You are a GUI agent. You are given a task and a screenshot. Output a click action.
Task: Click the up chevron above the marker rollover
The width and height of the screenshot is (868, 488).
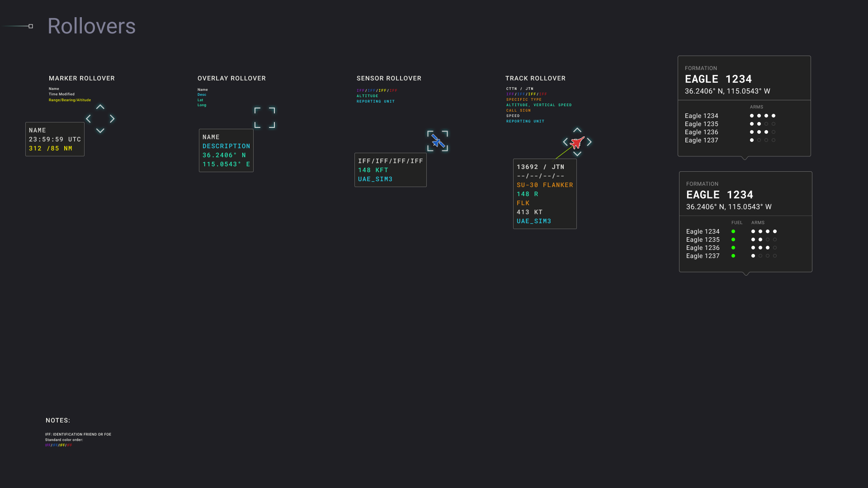tap(100, 107)
